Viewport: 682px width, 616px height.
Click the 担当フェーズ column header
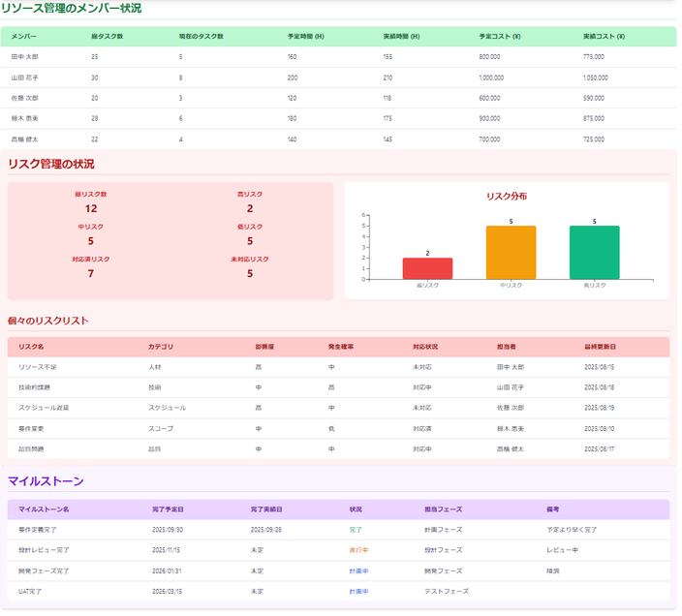click(x=444, y=508)
